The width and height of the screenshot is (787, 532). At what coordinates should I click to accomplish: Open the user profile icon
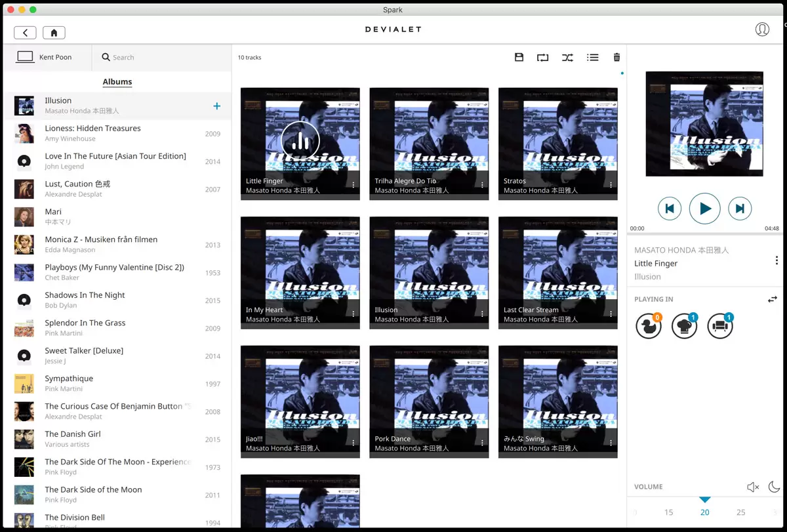762,30
